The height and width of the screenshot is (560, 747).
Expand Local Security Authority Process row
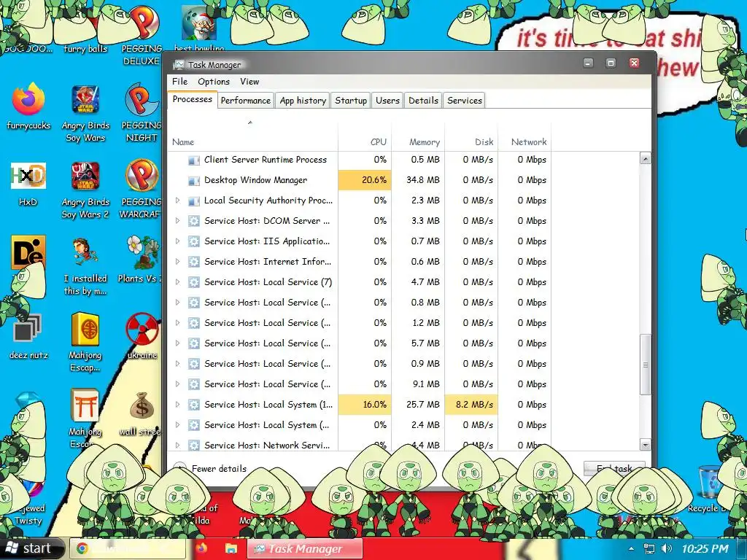coord(178,201)
